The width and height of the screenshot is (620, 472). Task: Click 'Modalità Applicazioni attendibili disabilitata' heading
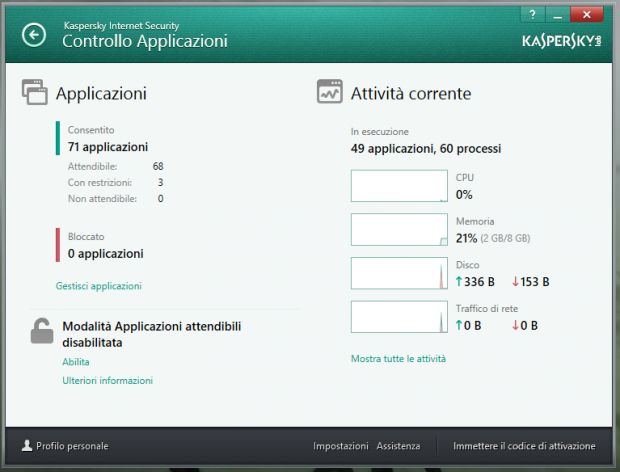pos(152,334)
